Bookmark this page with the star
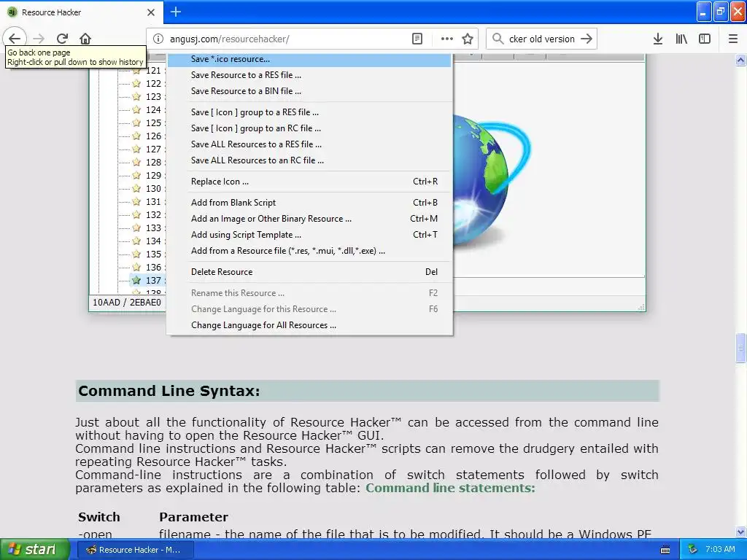747x560 pixels. [x=468, y=39]
